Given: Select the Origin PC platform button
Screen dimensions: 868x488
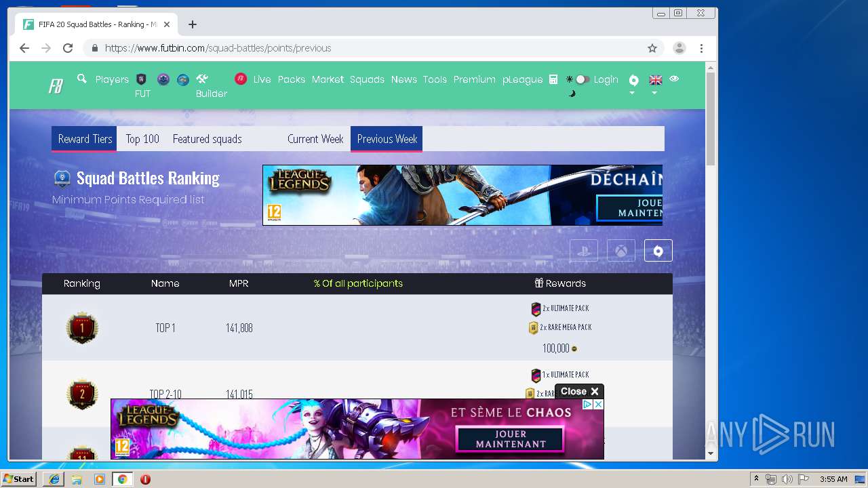Looking at the screenshot, I should tap(658, 251).
